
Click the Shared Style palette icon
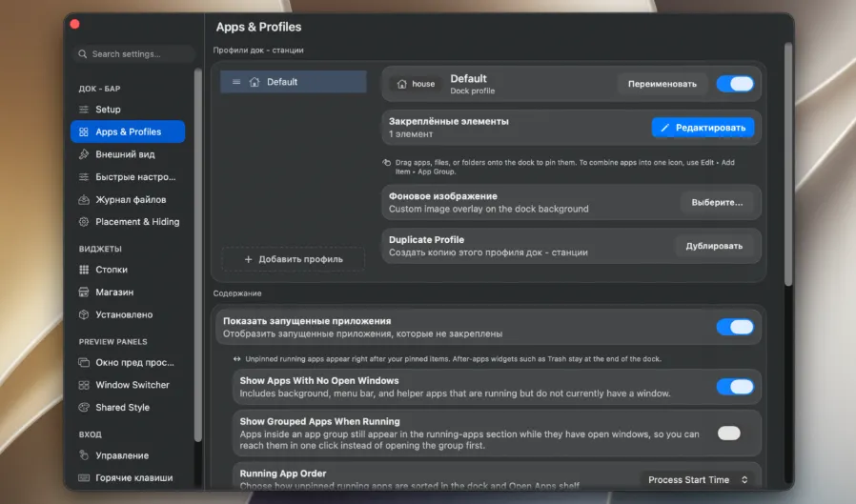[84, 408]
